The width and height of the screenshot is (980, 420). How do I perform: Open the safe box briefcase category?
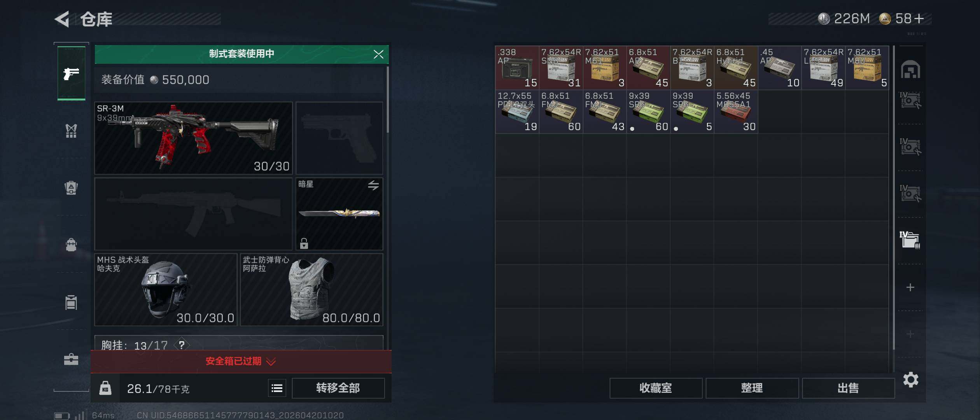point(71,359)
